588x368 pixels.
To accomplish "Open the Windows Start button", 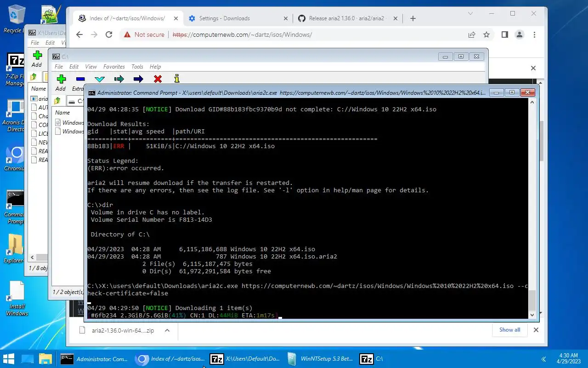I will click(x=9, y=359).
